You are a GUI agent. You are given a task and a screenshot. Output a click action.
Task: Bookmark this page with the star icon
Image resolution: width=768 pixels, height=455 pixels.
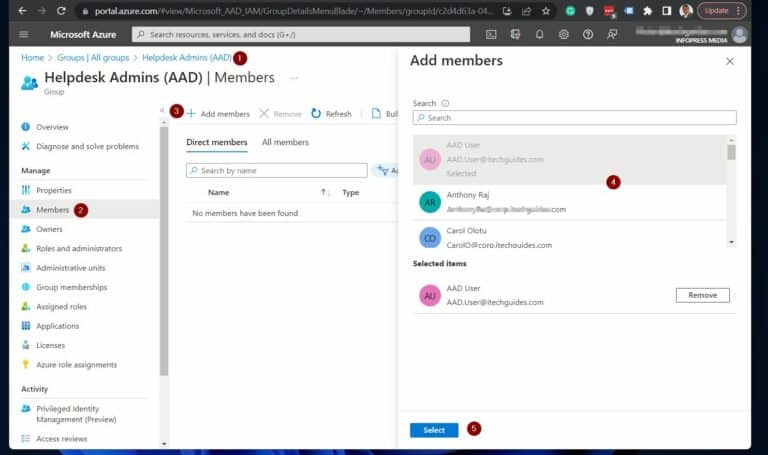pos(546,11)
